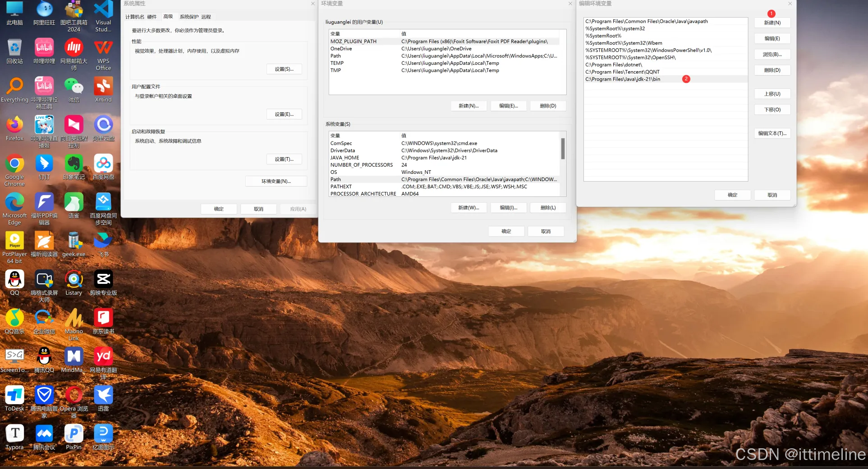Switch to 远程 tab in 系统属性
This screenshot has width=868, height=469.
tap(206, 17)
